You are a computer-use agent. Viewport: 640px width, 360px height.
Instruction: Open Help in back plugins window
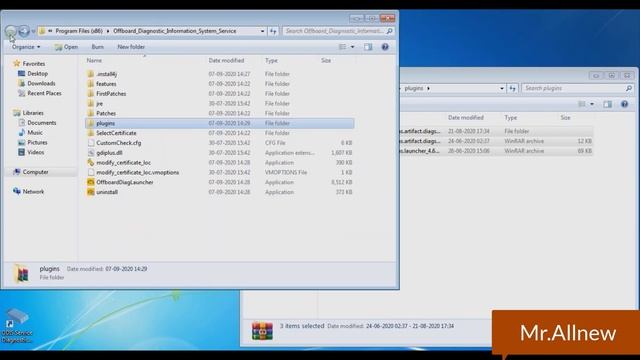tap(624, 104)
